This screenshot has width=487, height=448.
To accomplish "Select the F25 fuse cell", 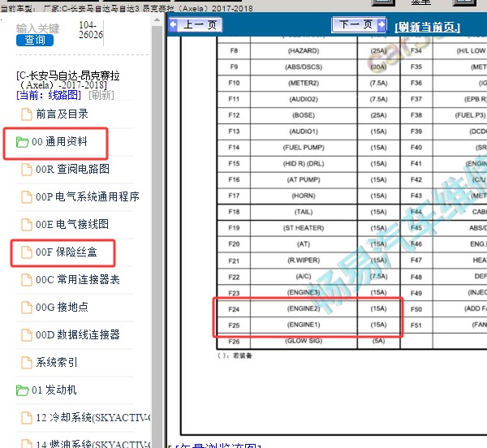I will pyautogui.click(x=234, y=325).
